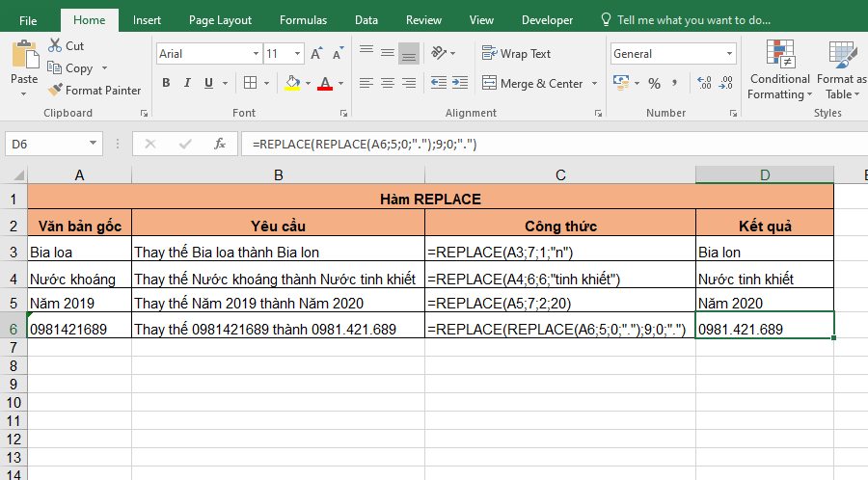Click the Tell me what you want search box
The height and width of the screenshot is (480, 868).
[693, 19]
